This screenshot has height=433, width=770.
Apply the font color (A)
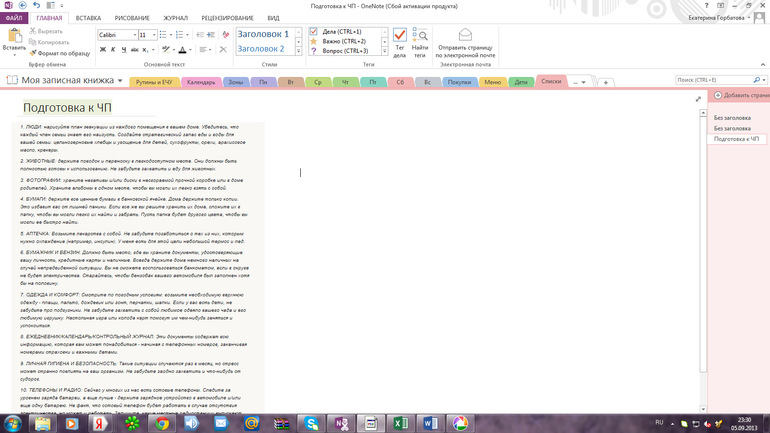pyautogui.click(x=182, y=50)
